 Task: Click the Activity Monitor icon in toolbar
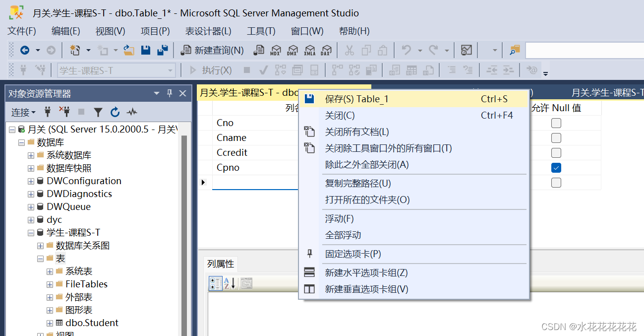point(466,50)
